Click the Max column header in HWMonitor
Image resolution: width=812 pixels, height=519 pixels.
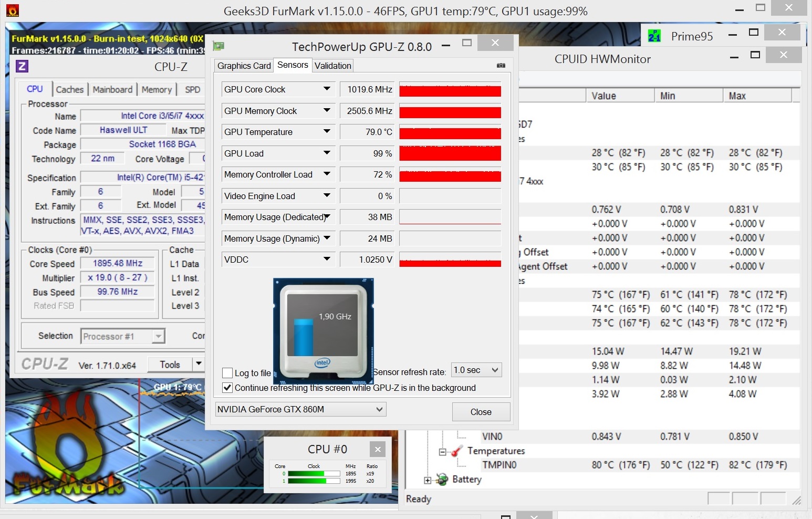[x=757, y=96]
